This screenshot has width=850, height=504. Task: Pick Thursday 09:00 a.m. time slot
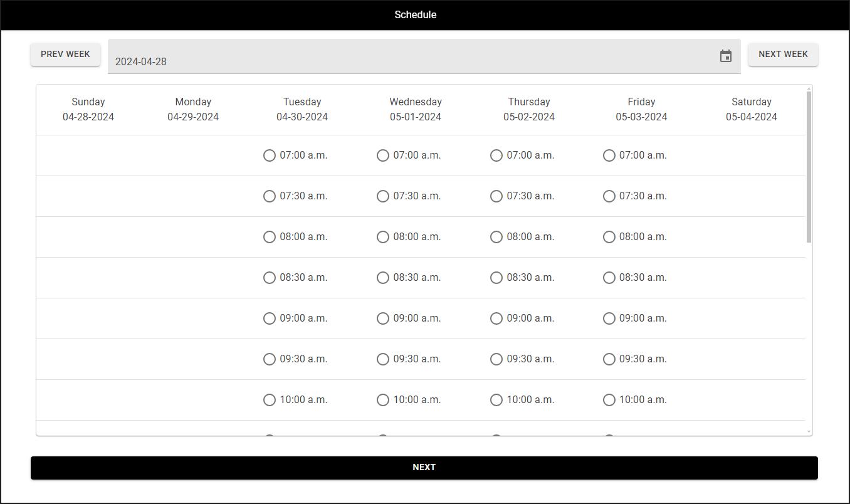pyautogui.click(x=496, y=318)
